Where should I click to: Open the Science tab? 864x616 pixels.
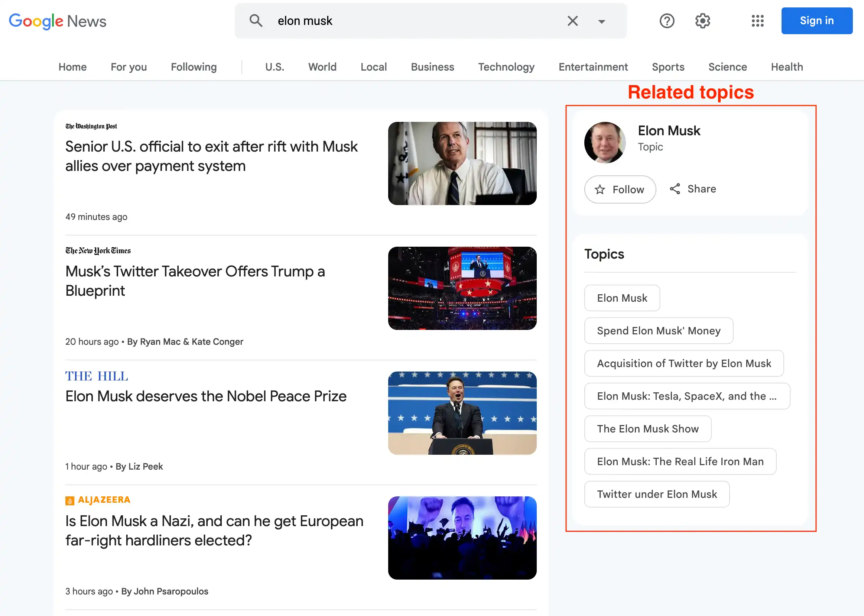pyautogui.click(x=728, y=67)
